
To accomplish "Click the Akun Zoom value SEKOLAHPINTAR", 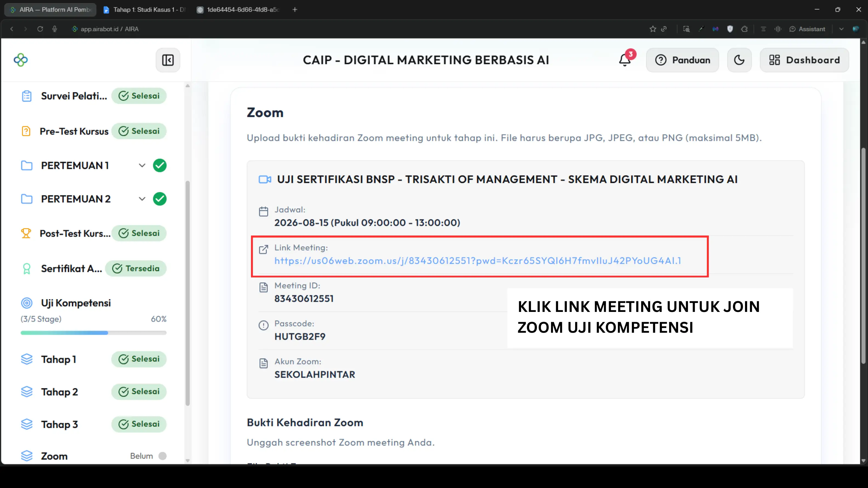I will click(315, 375).
